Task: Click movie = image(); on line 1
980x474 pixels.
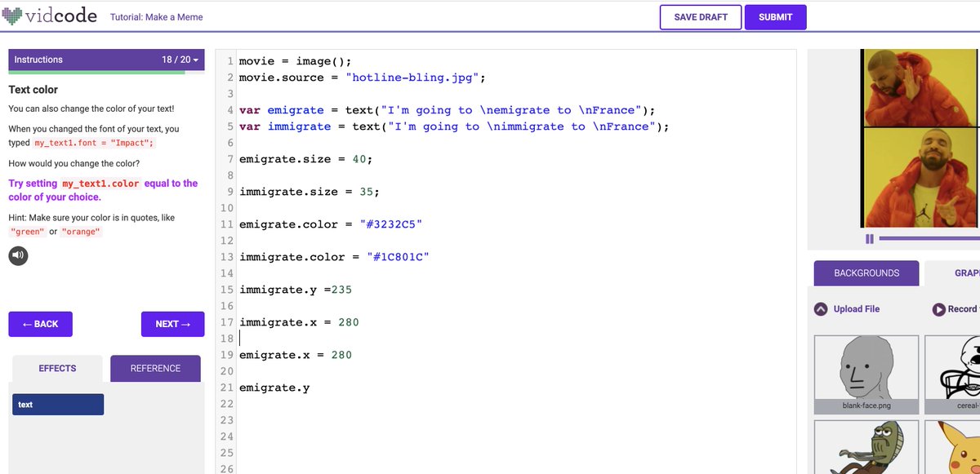Action: coord(295,61)
